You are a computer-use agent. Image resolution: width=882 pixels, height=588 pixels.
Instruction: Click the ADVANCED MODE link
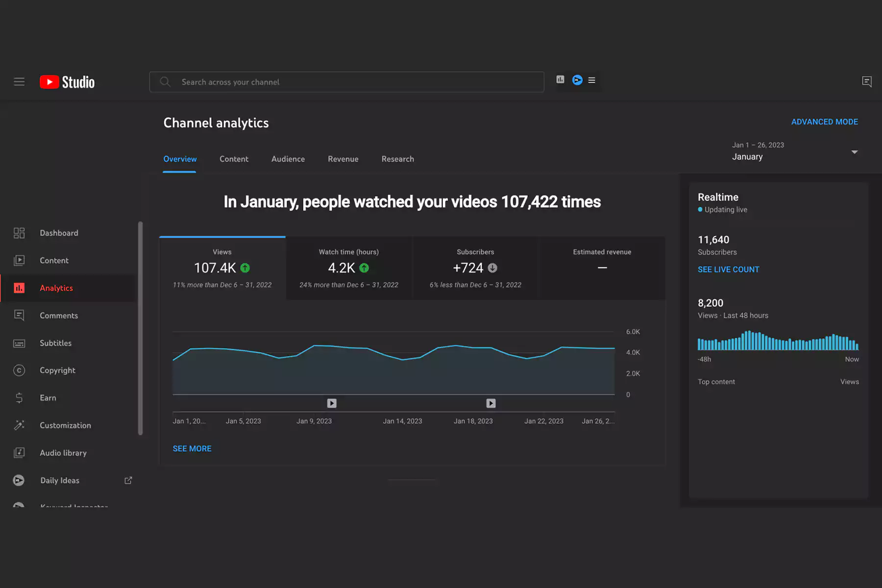824,122
